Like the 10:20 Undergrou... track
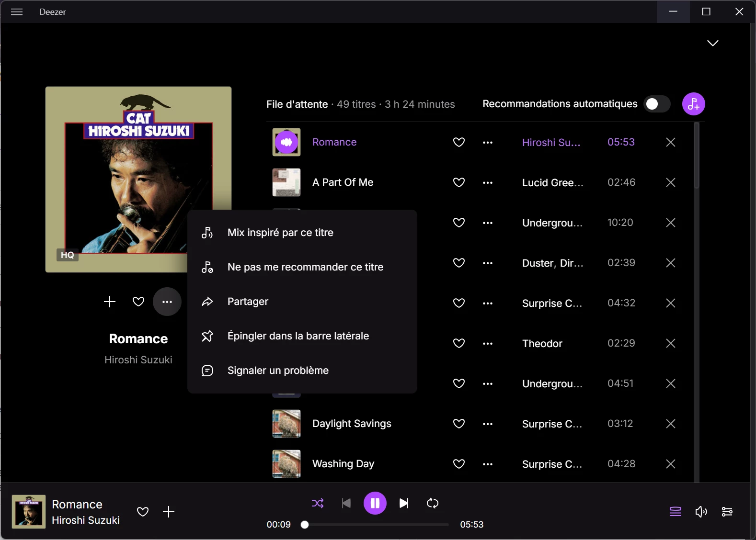This screenshot has height=540, width=756. [459, 223]
